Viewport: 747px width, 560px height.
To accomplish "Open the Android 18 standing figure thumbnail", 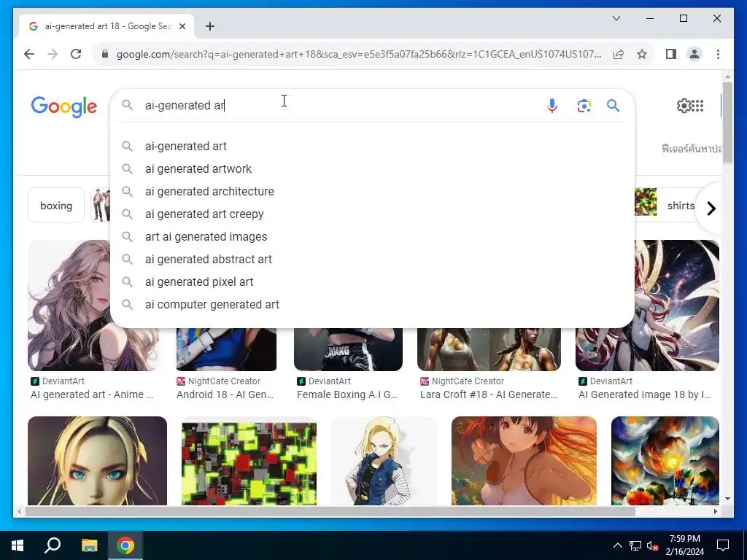I will coord(384,461).
